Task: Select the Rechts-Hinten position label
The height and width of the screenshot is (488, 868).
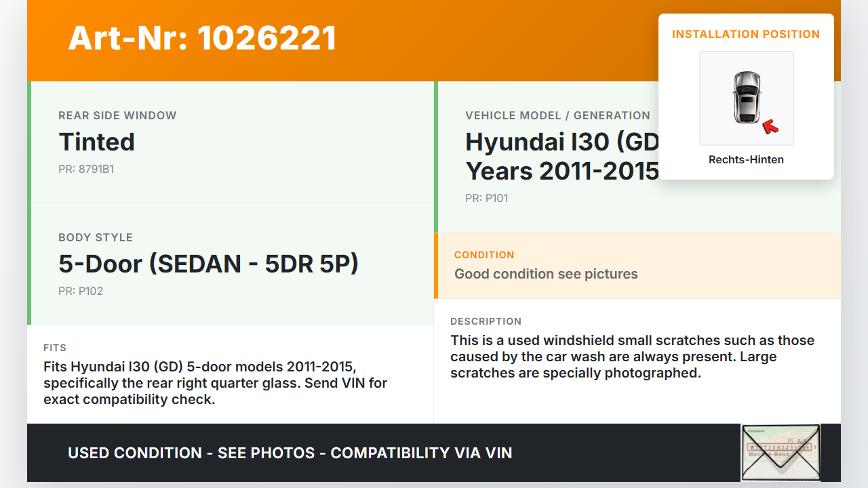Action: 746,160
